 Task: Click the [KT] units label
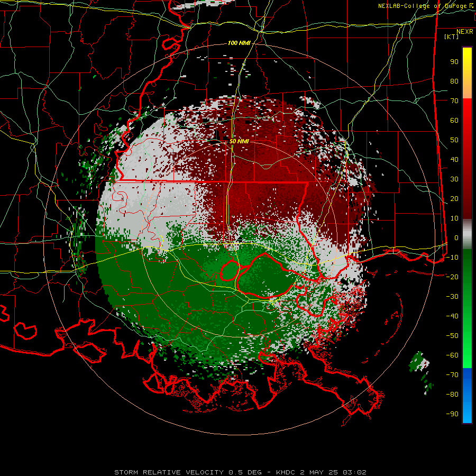[451, 36]
